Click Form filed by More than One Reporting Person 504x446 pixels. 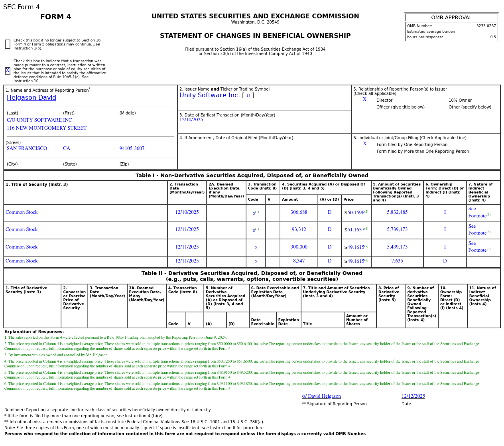(x=423, y=152)
